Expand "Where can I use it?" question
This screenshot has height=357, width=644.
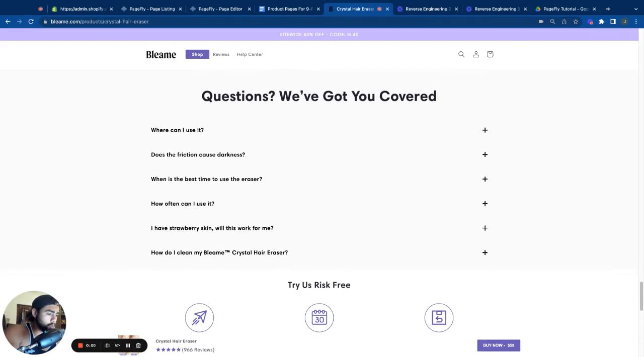(319, 130)
